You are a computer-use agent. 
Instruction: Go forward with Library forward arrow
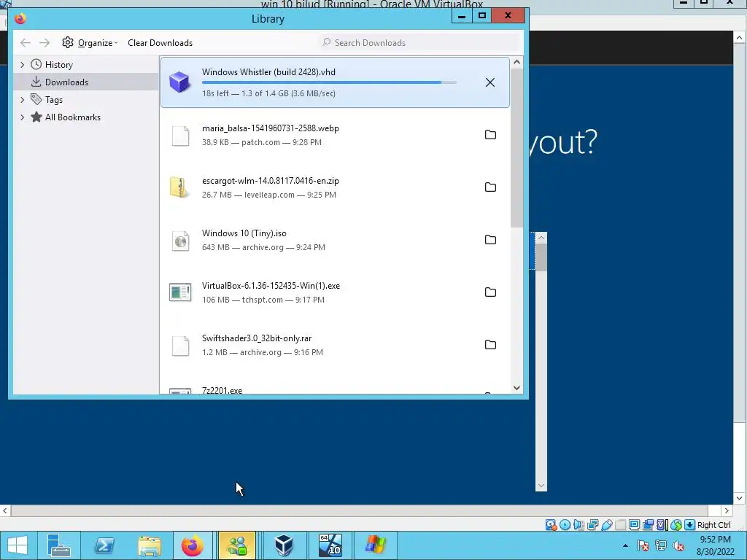[x=44, y=43]
